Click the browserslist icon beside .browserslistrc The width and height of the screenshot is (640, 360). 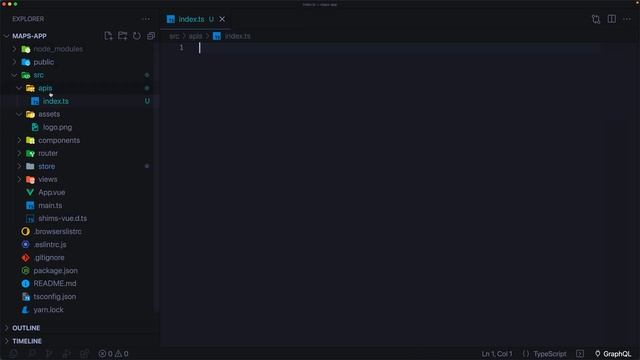click(x=25, y=231)
